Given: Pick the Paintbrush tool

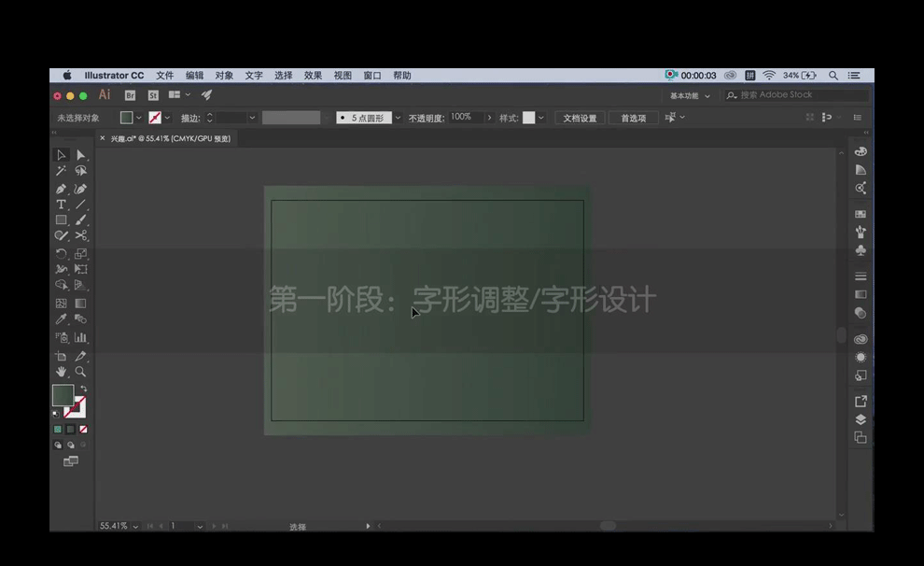Looking at the screenshot, I should pyautogui.click(x=80, y=219).
